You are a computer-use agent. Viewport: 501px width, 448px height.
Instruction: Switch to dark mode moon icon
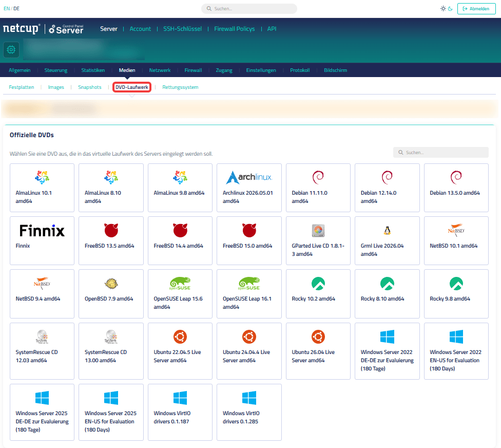tap(450, 9)
